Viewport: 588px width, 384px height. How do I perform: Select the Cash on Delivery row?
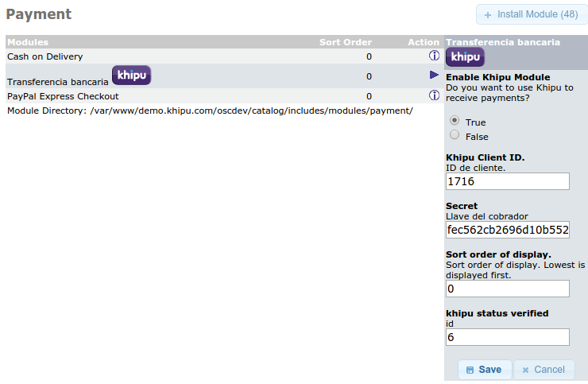coord(224,56)
